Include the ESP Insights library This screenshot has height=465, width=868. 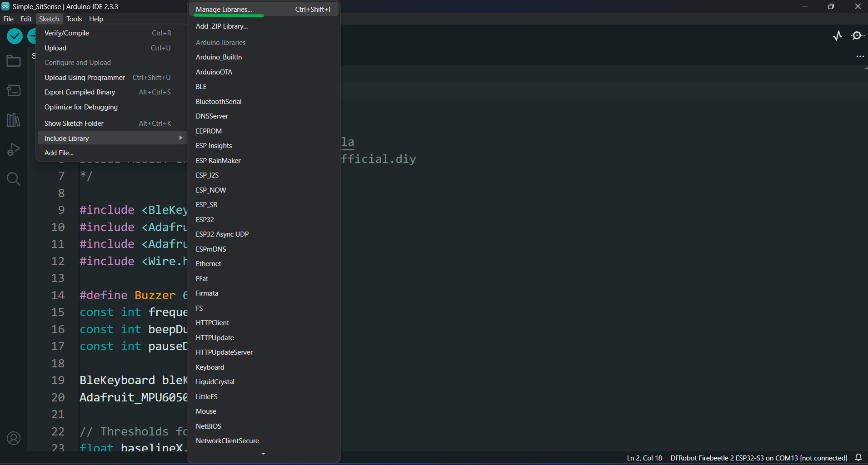264,146
